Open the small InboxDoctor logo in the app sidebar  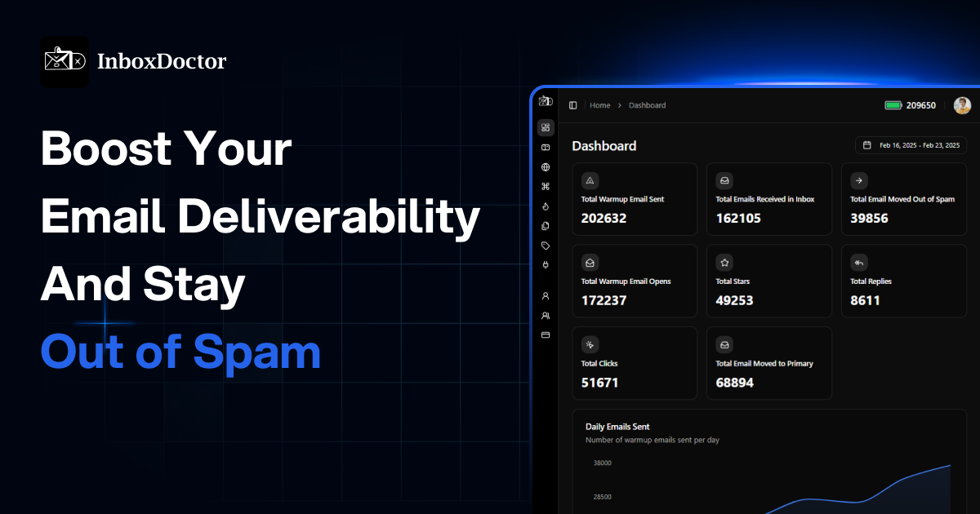[546, 101]
